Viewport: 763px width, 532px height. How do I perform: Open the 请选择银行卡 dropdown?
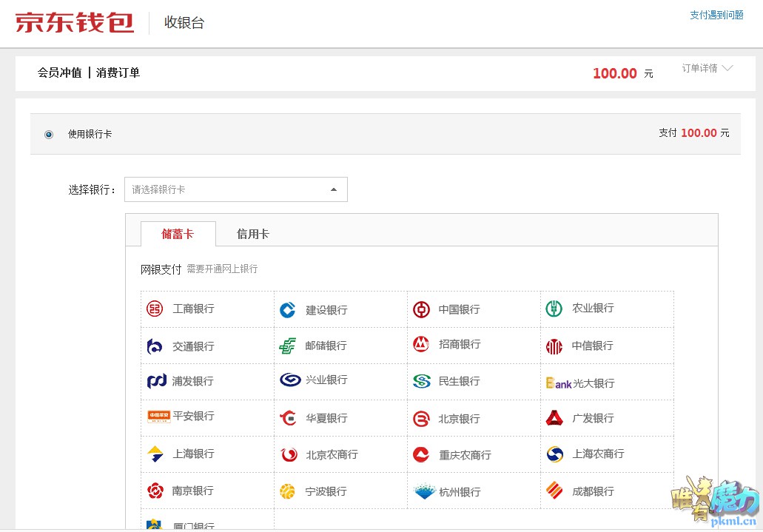tap(236, 189)
